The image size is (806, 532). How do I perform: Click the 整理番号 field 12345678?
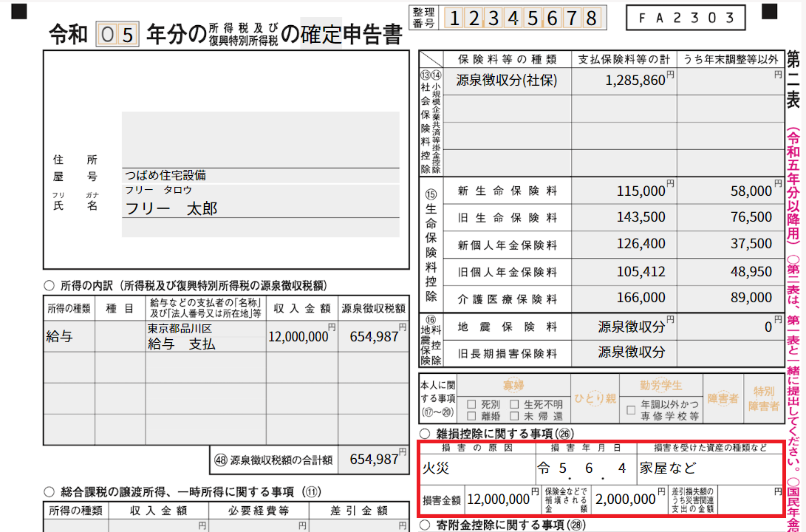[523, 18]
